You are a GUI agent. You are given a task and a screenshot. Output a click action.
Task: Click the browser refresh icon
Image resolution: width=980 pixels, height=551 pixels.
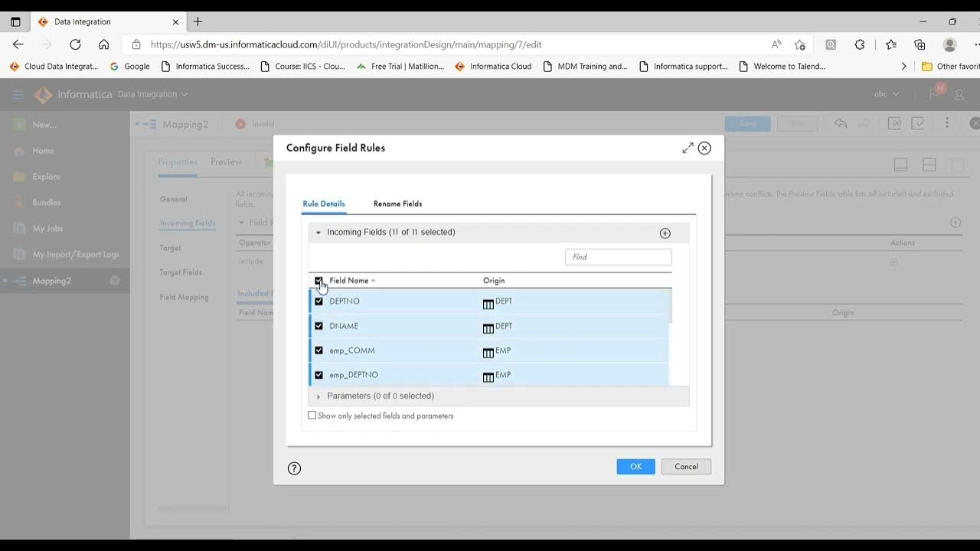pos(75,44)
